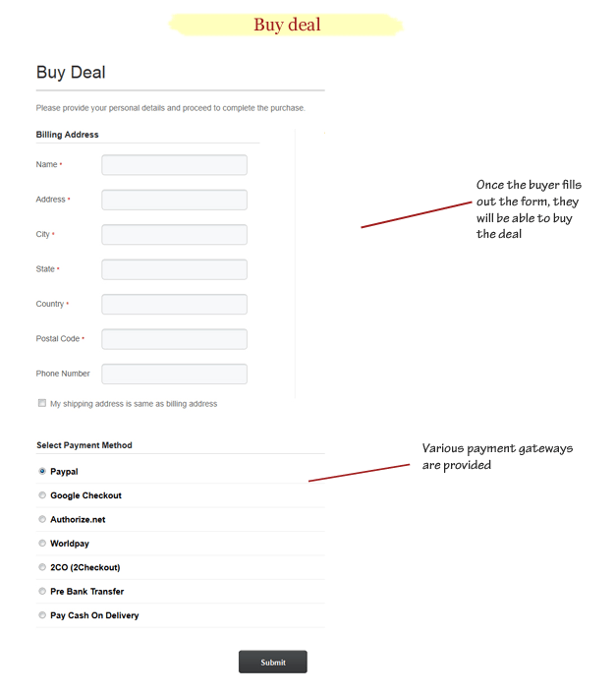
Task: Activate the City text box
Action: point(174,235)
